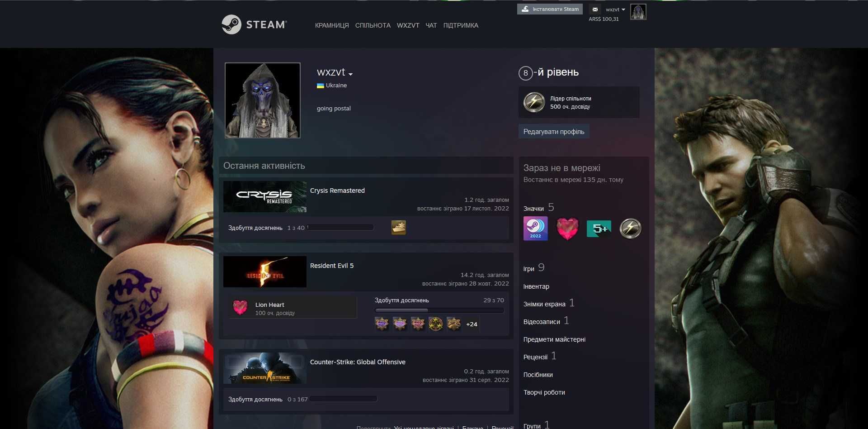Viewport: 868px width, 429px height.
Task: Click the Здобуття досягнень 0 з 167 label
Action: pyautogui.click(x=268, y=400)
